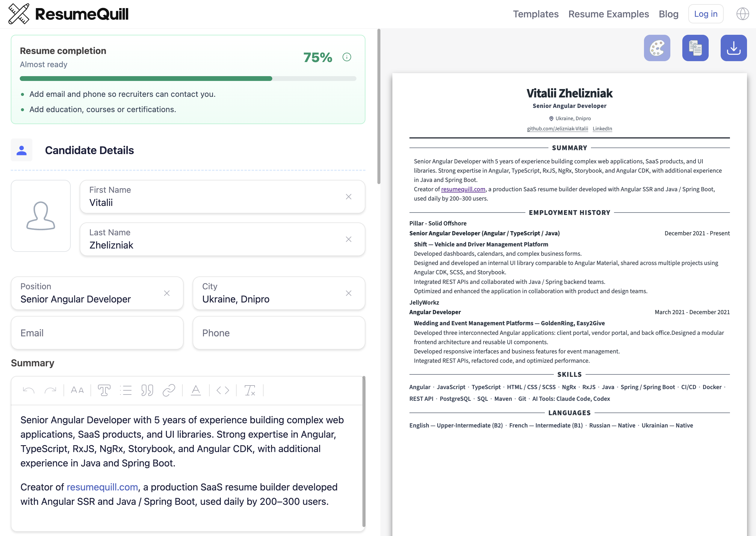
Task: Open Resume Examples in navigation
Action: pos(608,14)
